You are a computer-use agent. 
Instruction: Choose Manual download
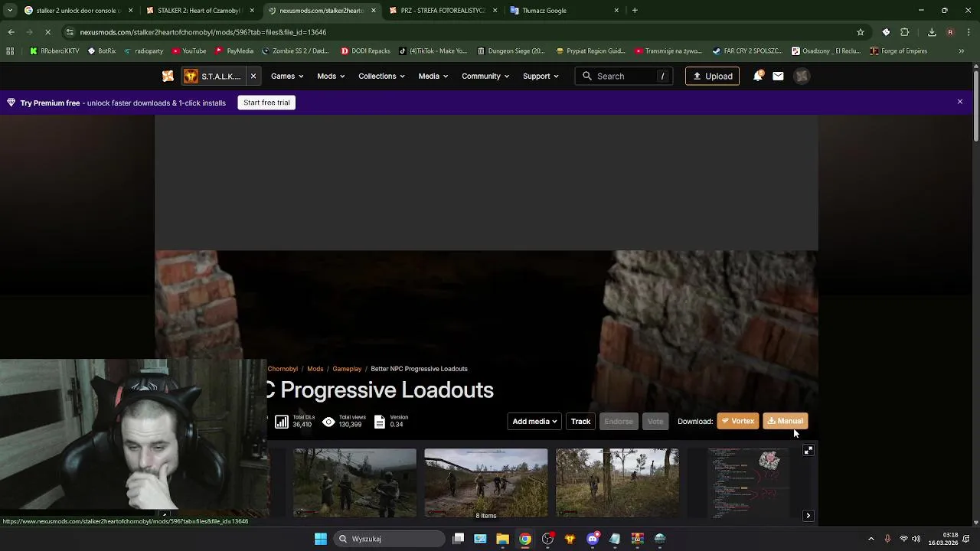point(786,421)
